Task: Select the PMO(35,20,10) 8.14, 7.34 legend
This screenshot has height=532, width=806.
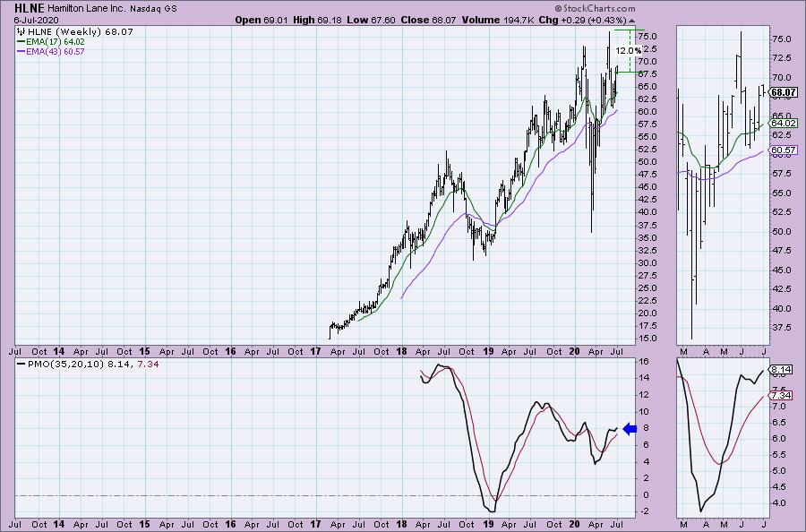Action: 93,364
